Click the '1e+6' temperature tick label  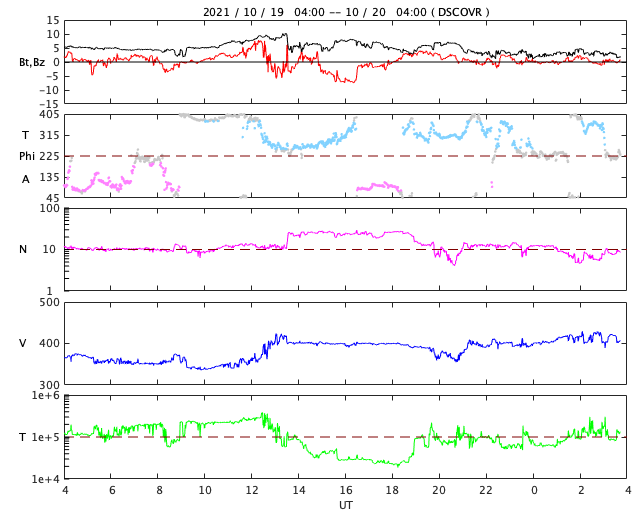(45, 395)
